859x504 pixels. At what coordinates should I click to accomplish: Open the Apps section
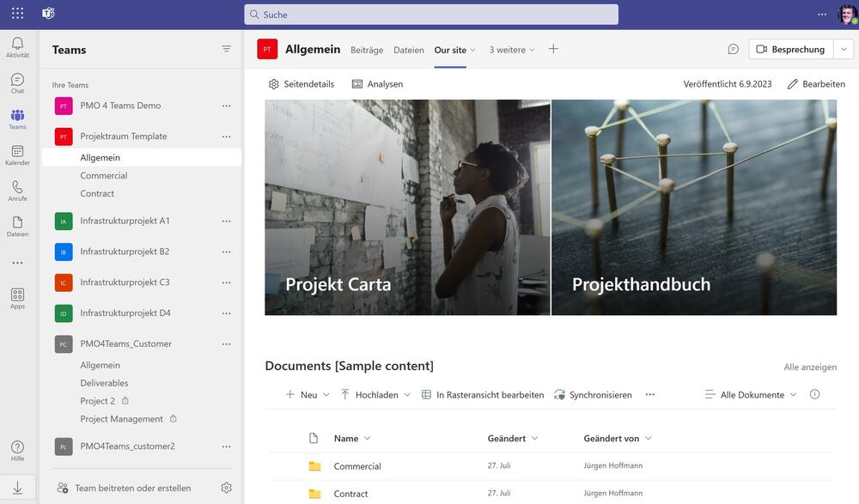[x=16, y=296]
